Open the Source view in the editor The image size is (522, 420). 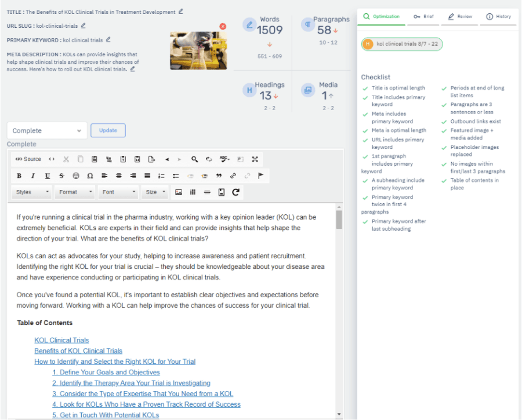click(x=29, y=159)
